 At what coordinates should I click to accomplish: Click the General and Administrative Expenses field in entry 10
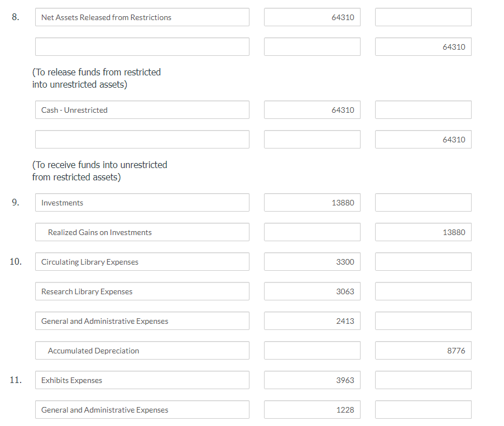click(141, 320)
